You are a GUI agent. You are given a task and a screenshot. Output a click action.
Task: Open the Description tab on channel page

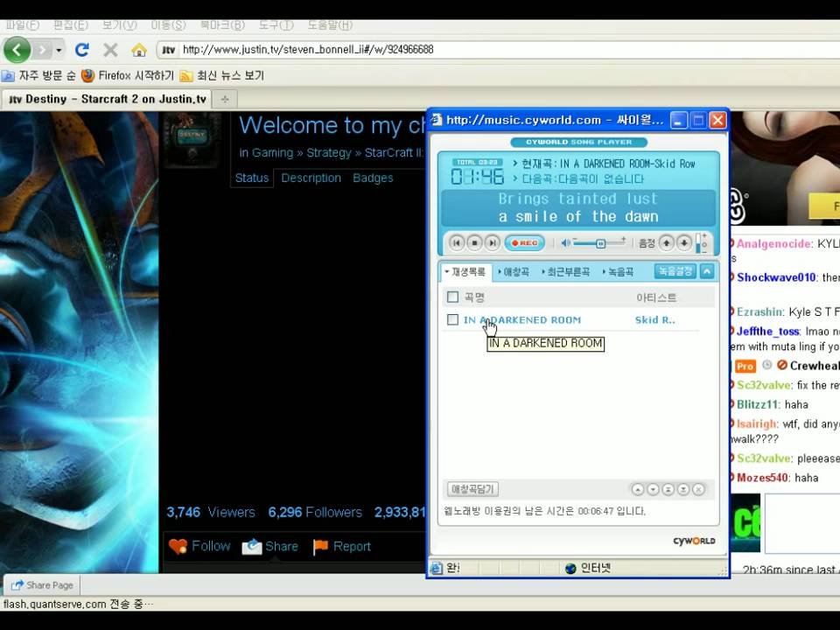[x=311, y=178]
